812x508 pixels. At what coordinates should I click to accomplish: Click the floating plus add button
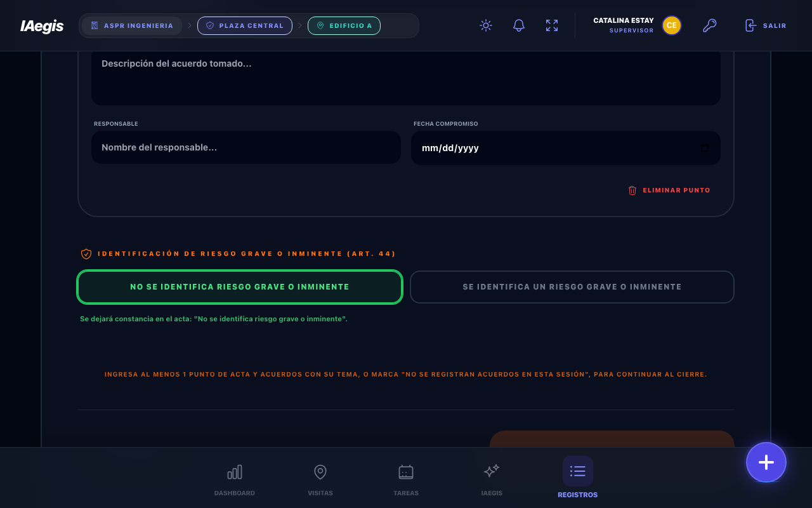click(x=766, y=462)
